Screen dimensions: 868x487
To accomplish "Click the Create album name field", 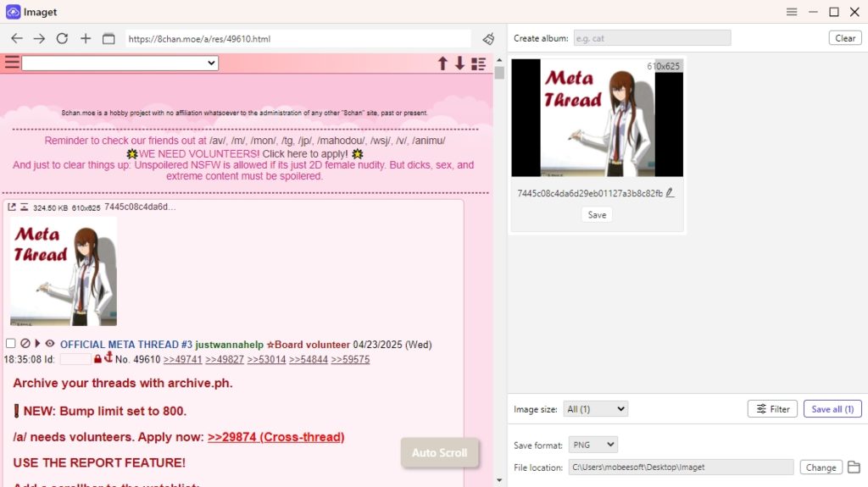I will click(652, 38).
